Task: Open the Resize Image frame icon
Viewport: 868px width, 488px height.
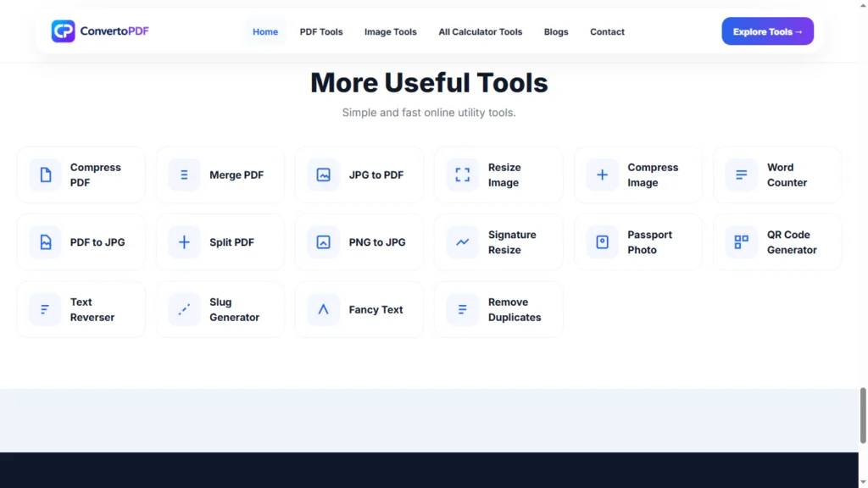Action: pos(463,175)
